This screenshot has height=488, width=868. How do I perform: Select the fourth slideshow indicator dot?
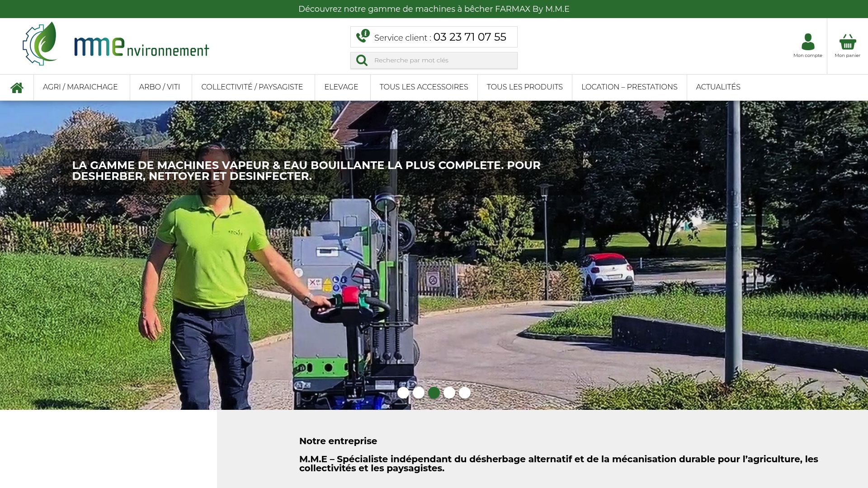[x=448, y=393]
